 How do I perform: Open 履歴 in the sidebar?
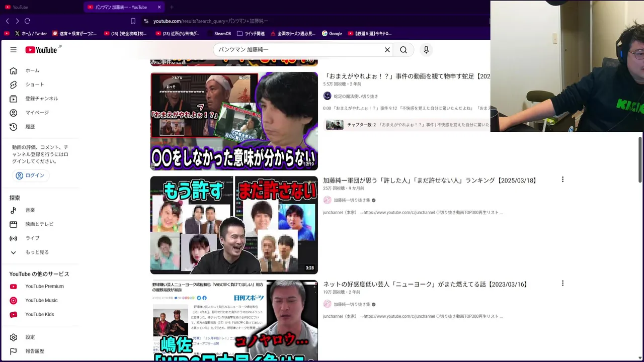[x=40, y=127]
